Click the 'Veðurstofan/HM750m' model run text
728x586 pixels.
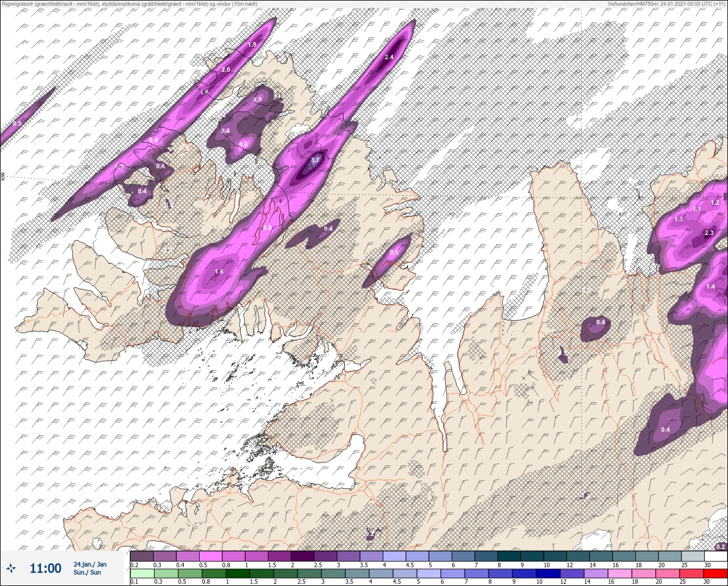(x=667, y=4)
